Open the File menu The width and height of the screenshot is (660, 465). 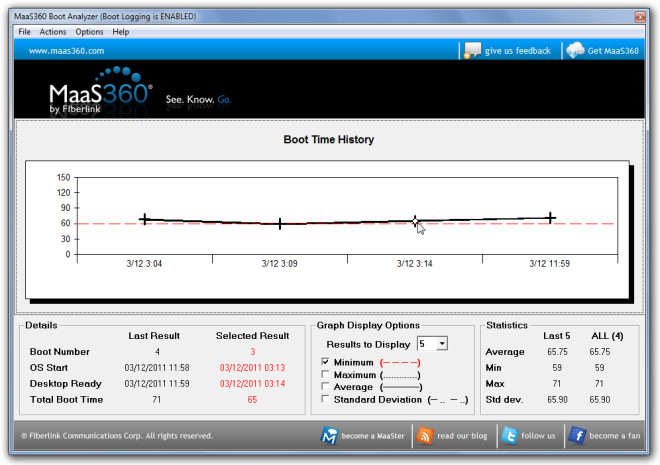(x=24, y=32)
